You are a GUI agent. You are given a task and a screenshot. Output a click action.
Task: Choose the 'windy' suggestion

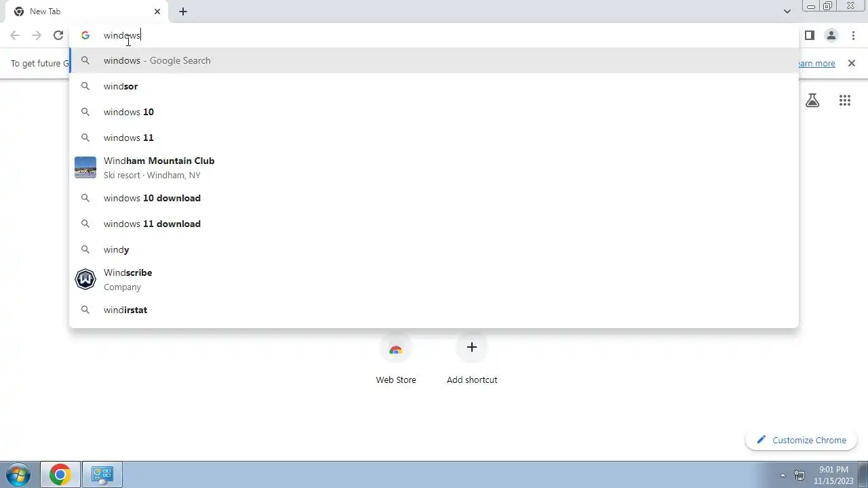coord(434,249)
